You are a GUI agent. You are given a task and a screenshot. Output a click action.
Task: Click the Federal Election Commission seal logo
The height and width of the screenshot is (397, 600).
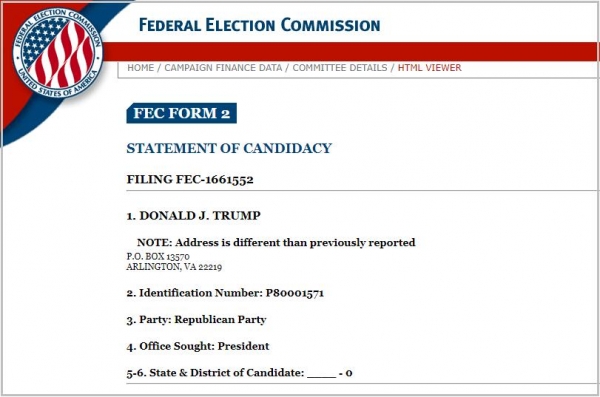[58, 53]
